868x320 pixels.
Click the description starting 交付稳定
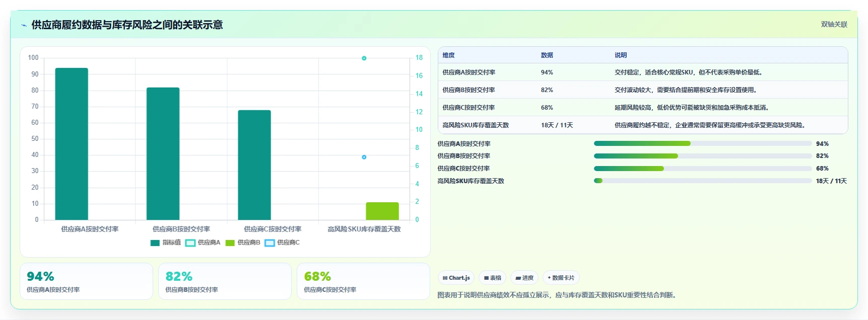coord(690,72)
